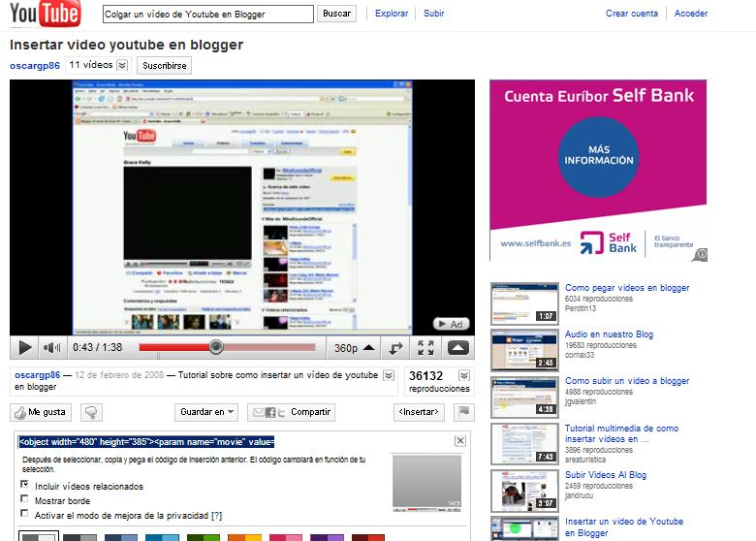756x541 pixels.
Task: Open Subir Videos Al Blog link
Action: (x=606, y=475)
